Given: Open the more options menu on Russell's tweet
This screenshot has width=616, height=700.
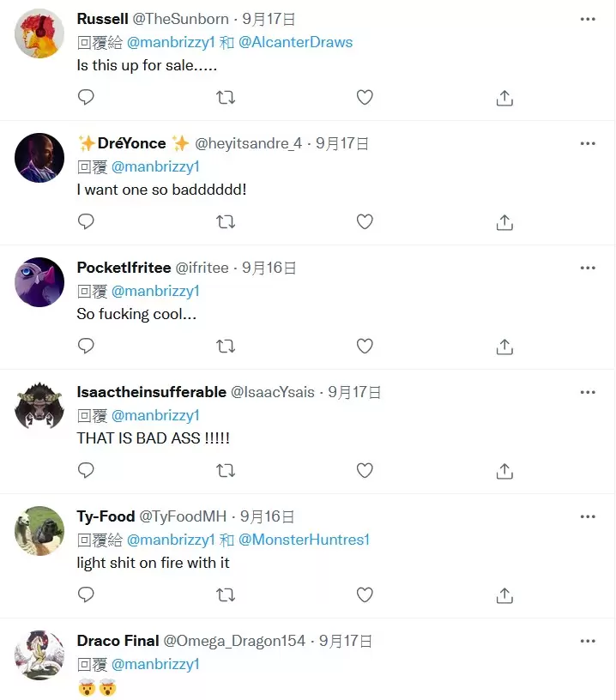Looking at the screenshot, I should (x=588, y=18).
